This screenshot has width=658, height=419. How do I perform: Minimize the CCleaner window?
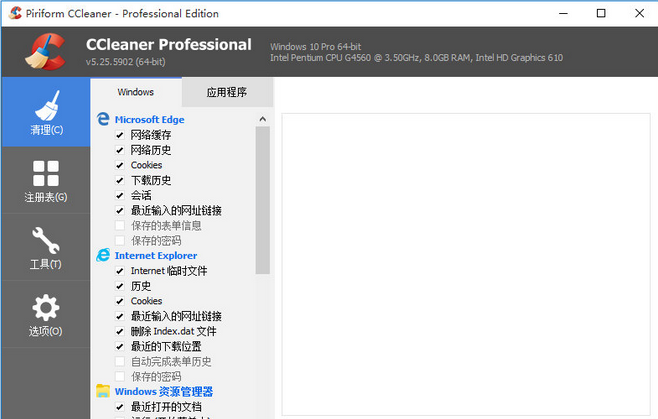pos(563,13)
